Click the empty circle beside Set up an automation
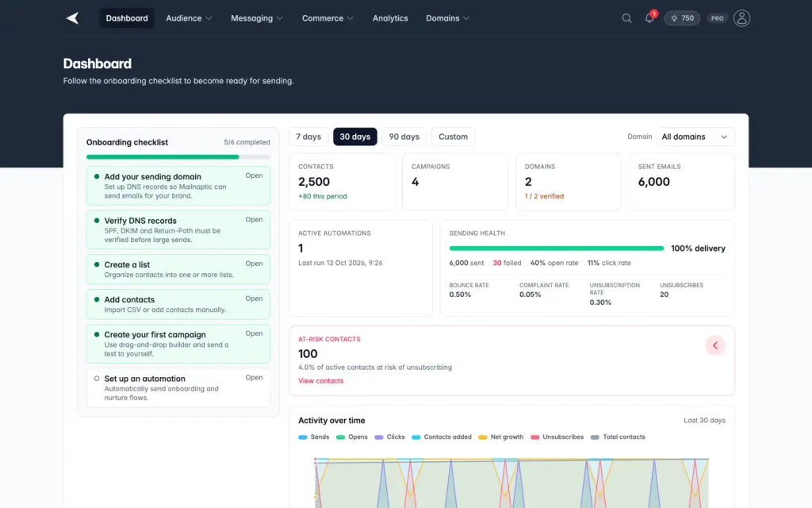This screenshot has height=508, width=812. (96, 379)
